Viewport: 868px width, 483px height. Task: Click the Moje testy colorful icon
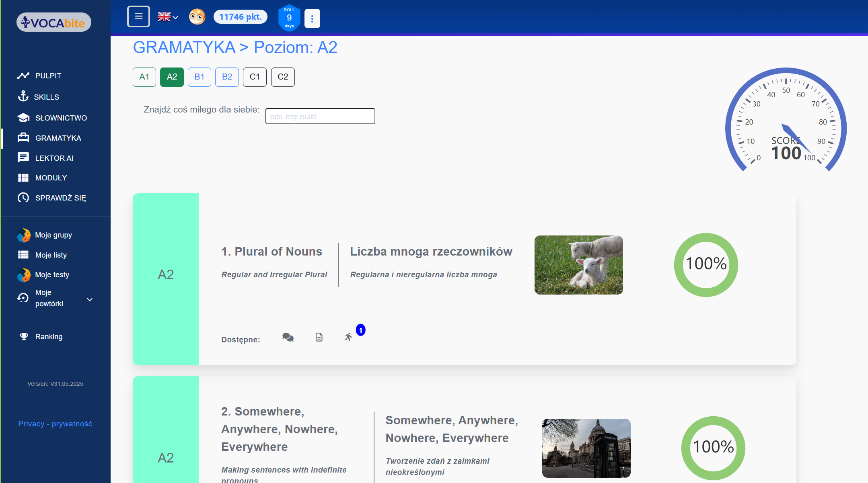click(24, 275)
